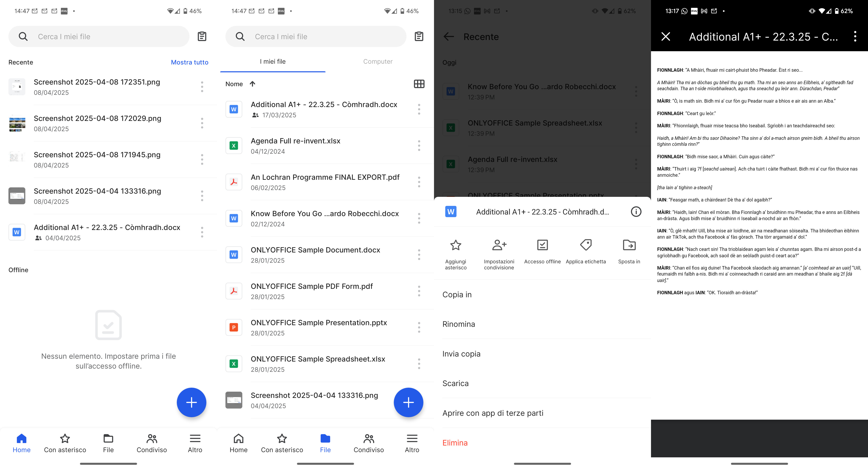Show file info for Additional A1+ document
Screen dimensions: 868x470
[636, 211]
